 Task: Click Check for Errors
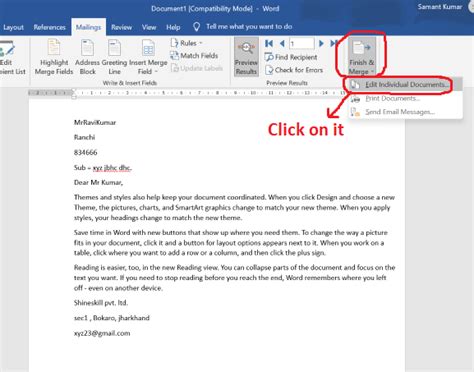(x=294, y=70)
